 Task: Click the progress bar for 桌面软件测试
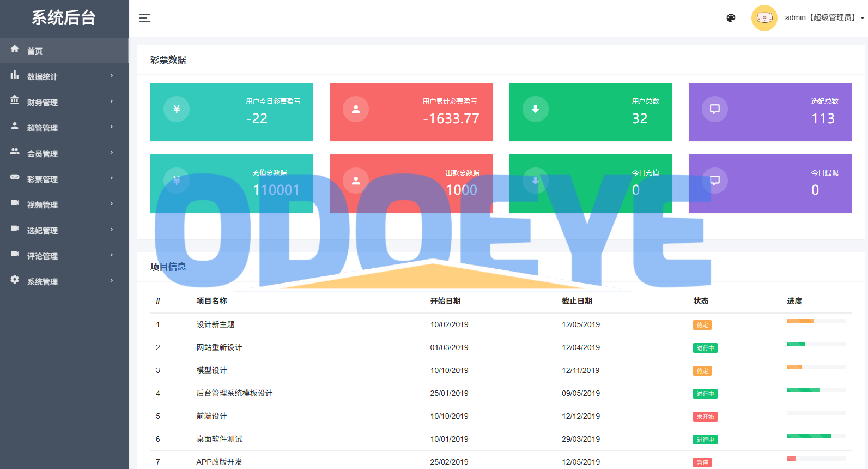(816, 436)
